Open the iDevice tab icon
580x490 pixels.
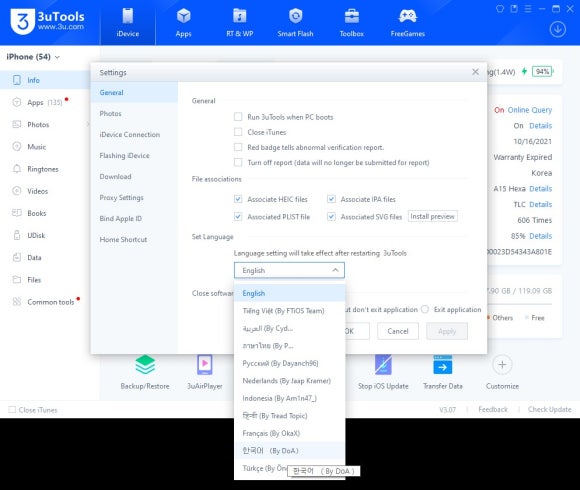(128, 16)
